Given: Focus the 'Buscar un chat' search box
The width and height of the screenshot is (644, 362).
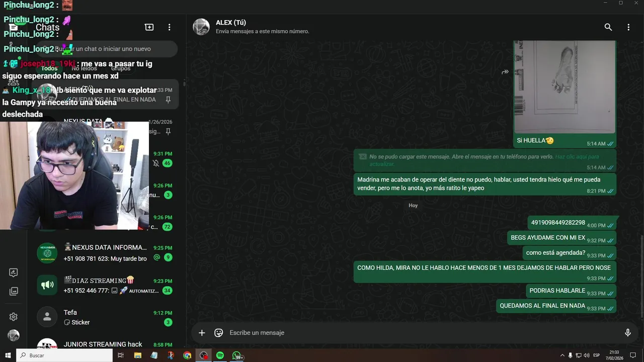Looking at the screenshot, I should click(107, 49).
